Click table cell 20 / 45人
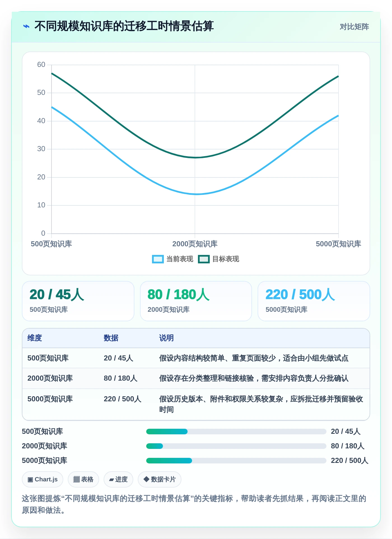The image size is (392, 539). click(x=118, y=358)
